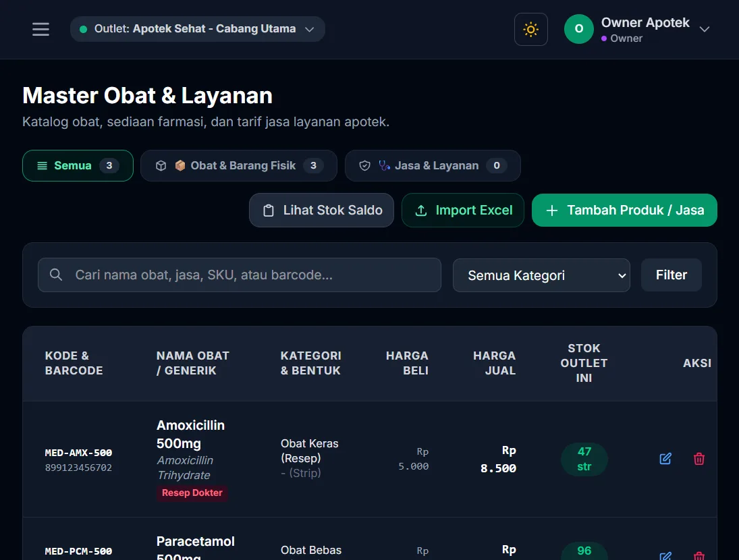The image size is (739, 560).
Task: Delete the Amoxicillin 500mg row
Action: (x=699, y=458)
